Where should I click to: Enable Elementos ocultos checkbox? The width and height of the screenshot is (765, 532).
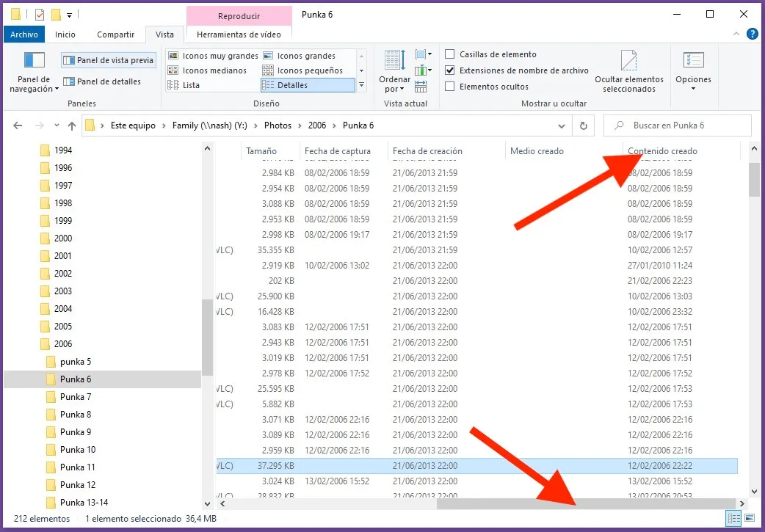point(450,87)
